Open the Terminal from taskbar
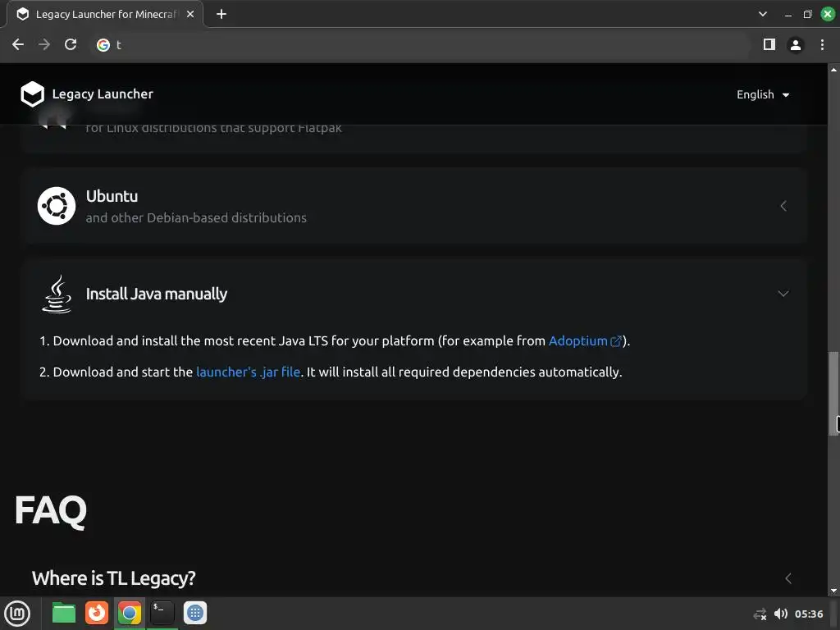 pos(162,613)
